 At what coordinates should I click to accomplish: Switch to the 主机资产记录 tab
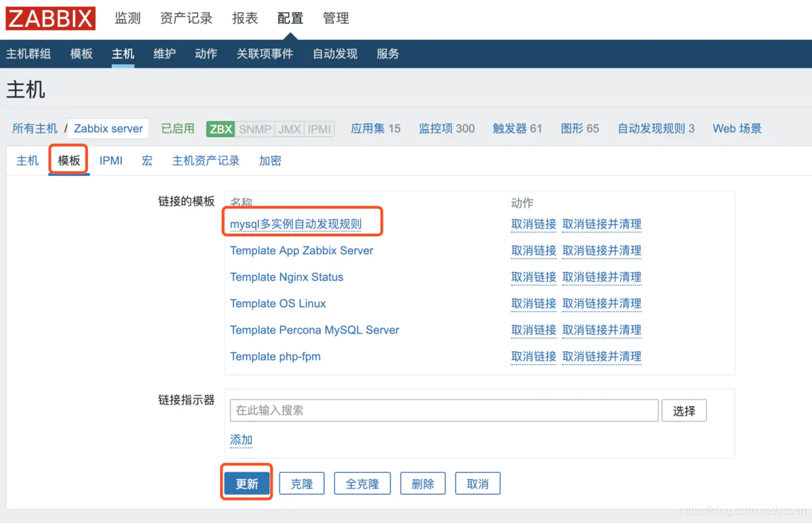point(206,161)
